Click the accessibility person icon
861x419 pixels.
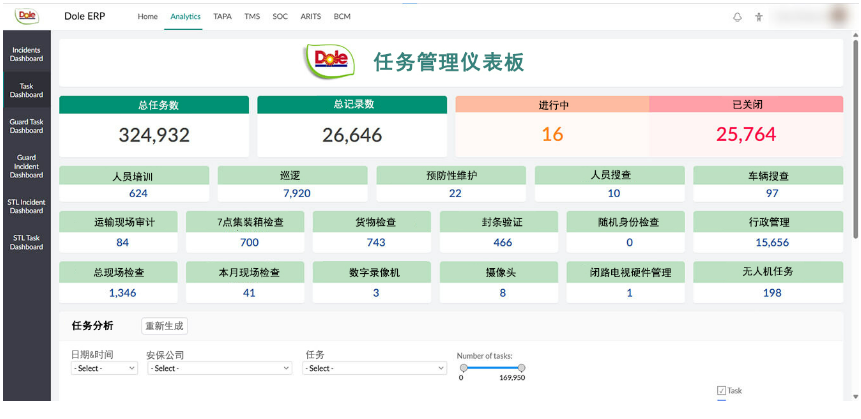pos(759,17)
